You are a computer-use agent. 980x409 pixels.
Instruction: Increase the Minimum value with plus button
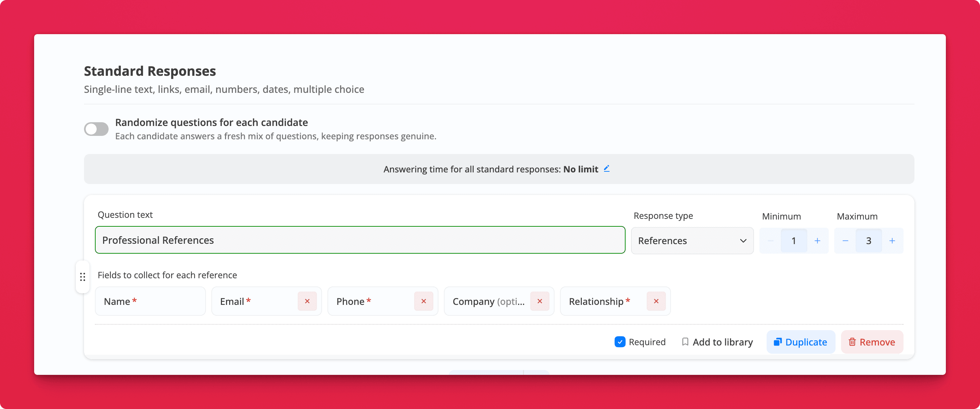[x=817, y=240]
